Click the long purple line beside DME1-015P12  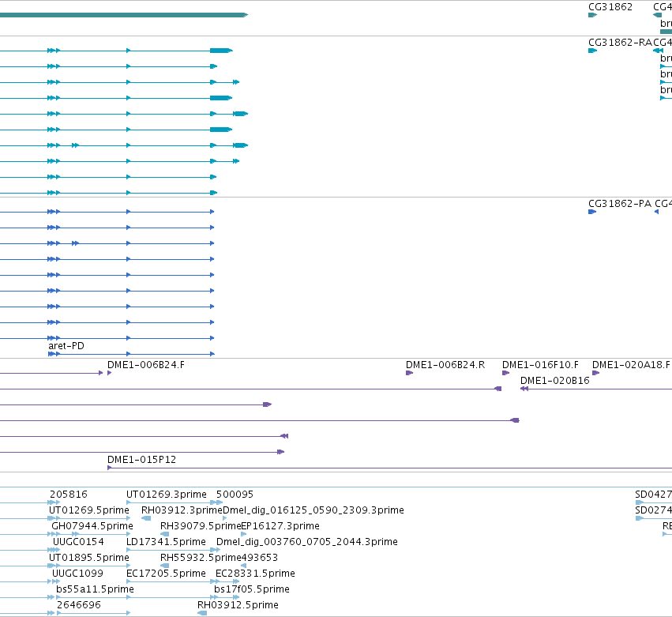coord(389,468)
